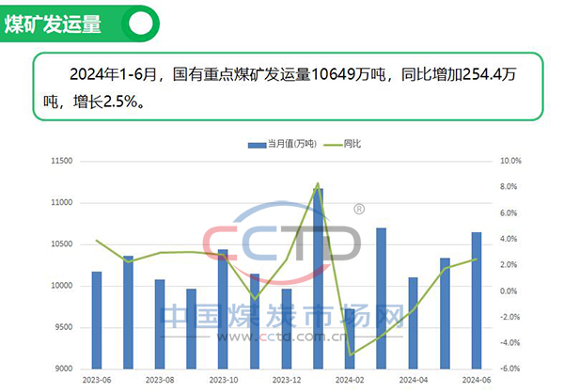Select the 2023-06 bar at the far left

click(97, 320)
